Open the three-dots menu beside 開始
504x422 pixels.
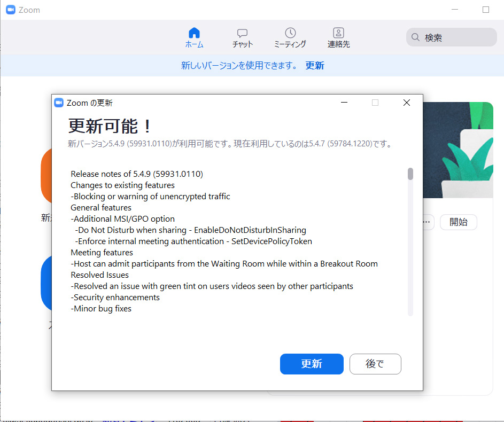click(x=427, y=222)
